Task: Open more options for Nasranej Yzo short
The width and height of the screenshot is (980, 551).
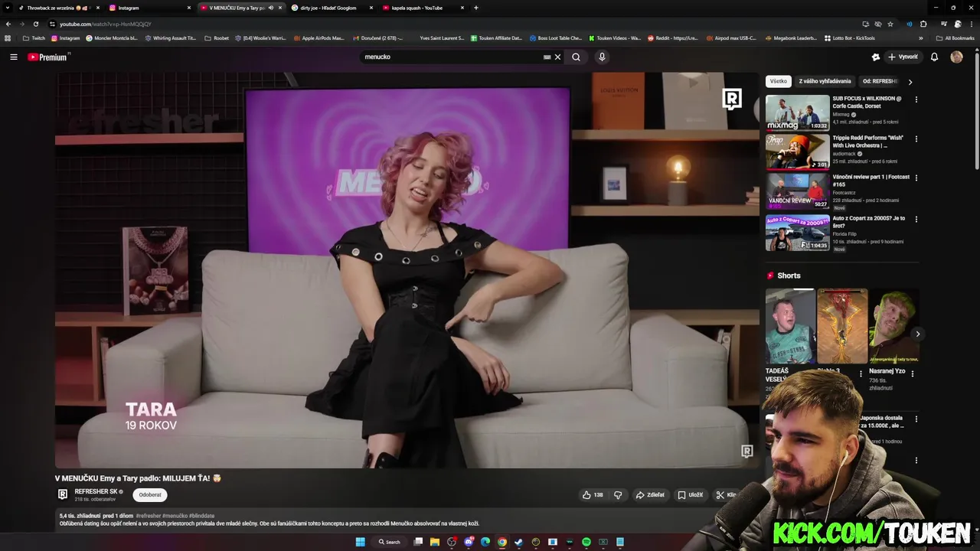Action: coord(912,373)
